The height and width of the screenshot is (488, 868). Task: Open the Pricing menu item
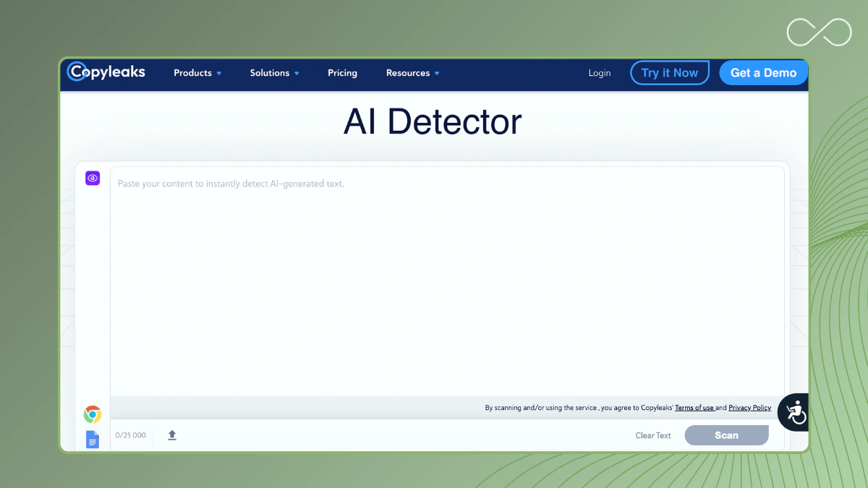click(342, 73)
